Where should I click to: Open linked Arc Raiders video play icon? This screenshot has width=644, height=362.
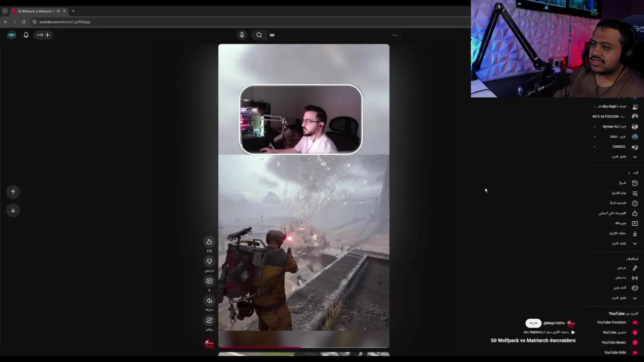coord(573,332)
